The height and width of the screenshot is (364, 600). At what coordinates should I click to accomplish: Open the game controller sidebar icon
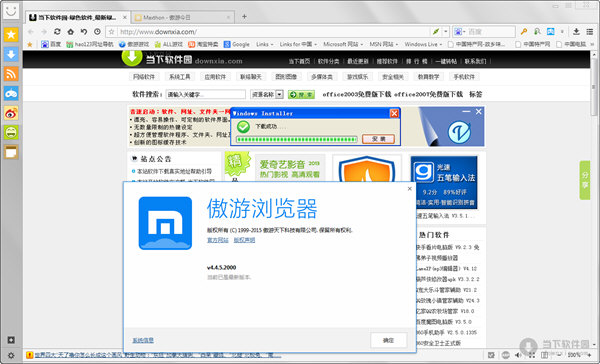tap(11, 93)
